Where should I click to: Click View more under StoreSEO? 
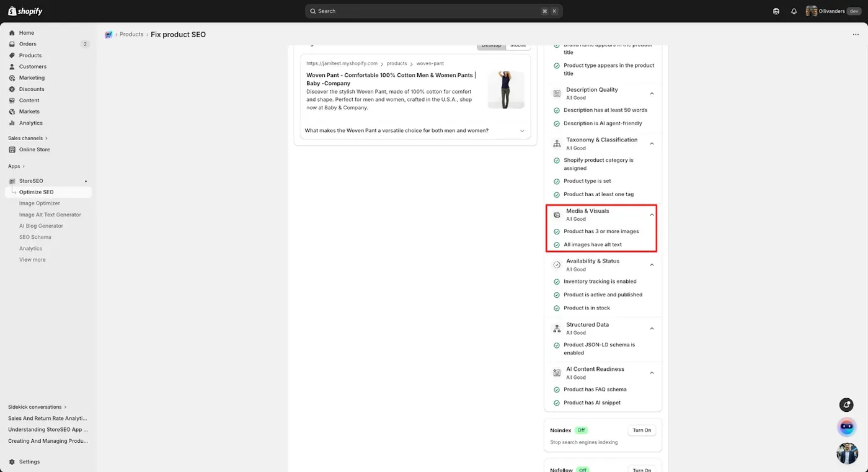[x=32, y=260]
